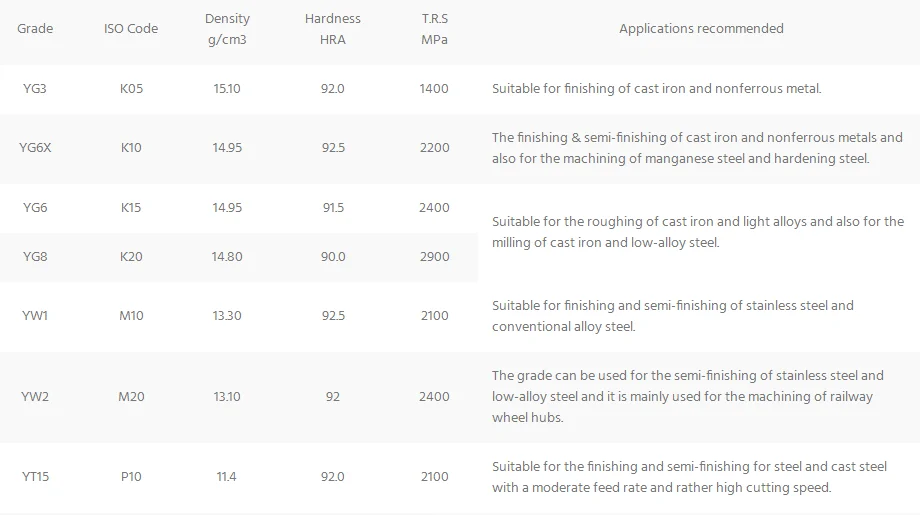Select the 91.5 hardness value
This screenshot has height=515, width=920.
pos(333,208)
